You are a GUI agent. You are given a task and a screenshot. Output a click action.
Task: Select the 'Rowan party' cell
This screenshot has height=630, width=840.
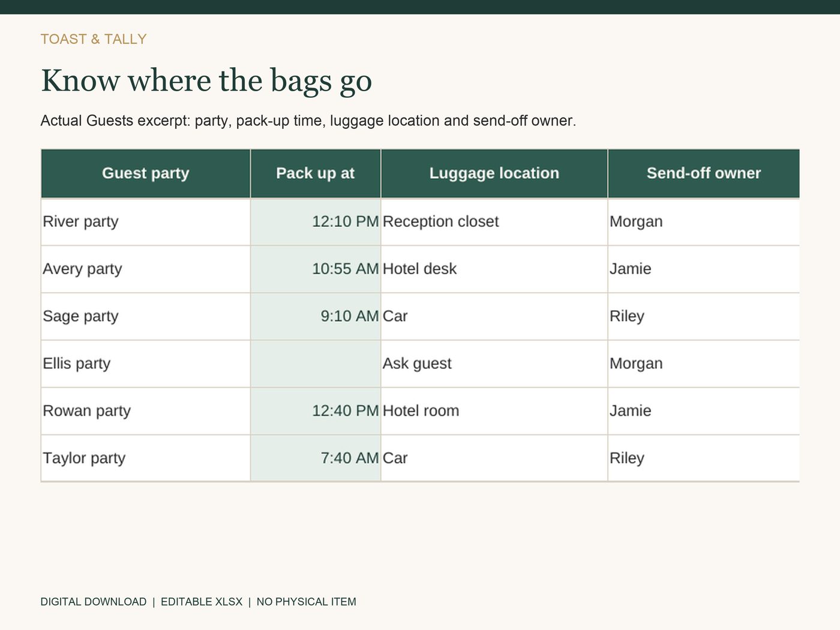click(145, 412)
